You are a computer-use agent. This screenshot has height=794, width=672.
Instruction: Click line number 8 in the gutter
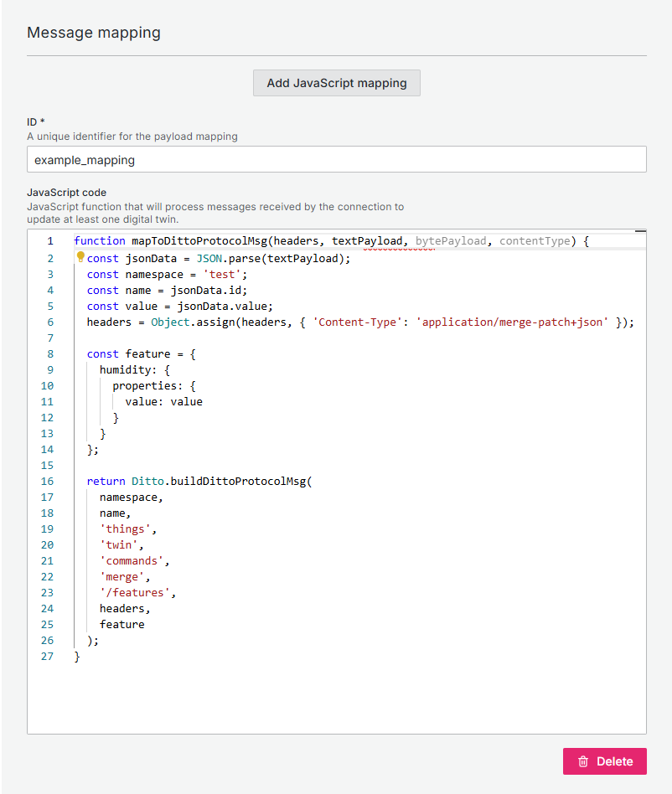point(50,354)
